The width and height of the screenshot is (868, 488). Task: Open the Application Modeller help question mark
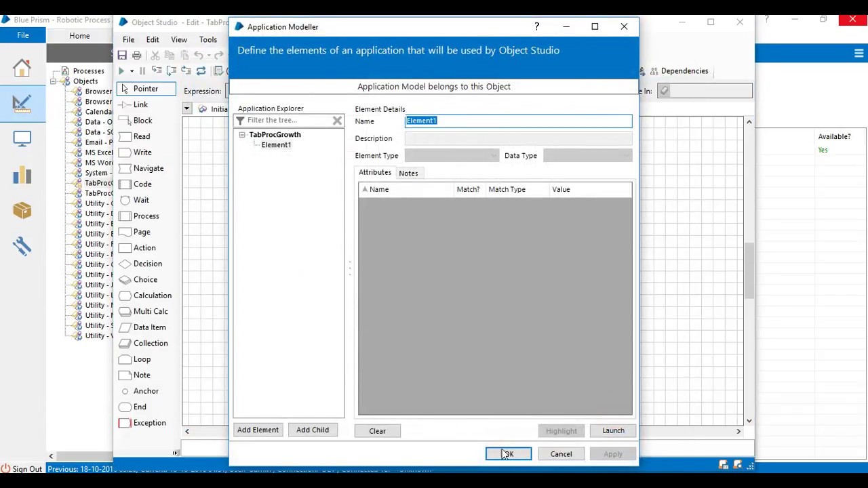click(x=536, y=26)
